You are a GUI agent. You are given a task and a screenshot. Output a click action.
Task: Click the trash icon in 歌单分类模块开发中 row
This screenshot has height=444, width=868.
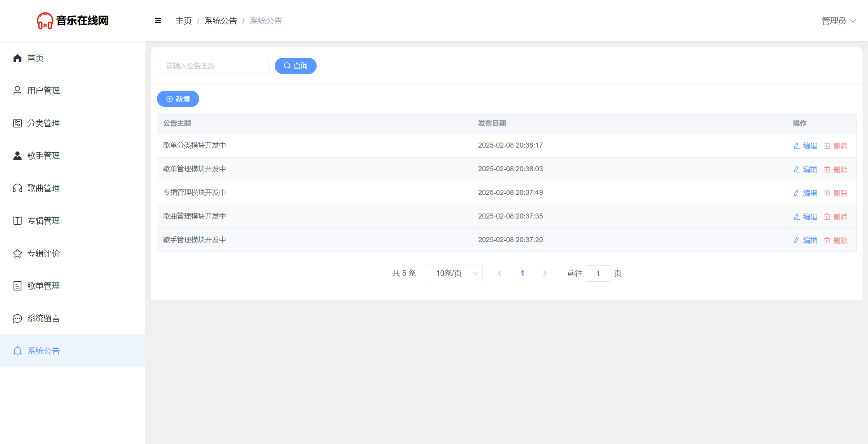tap(827, 146)
